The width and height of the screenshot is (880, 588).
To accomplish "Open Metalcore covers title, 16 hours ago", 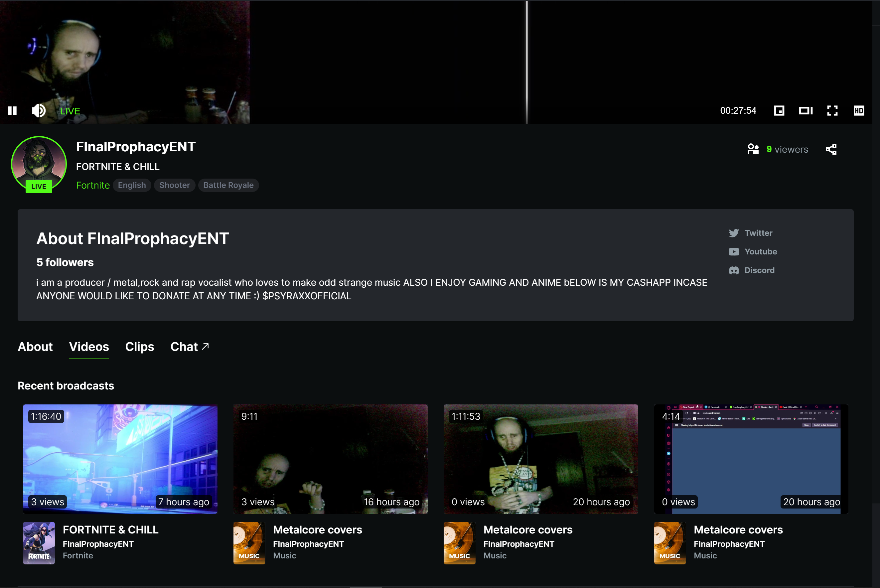I will click(318, 529).
